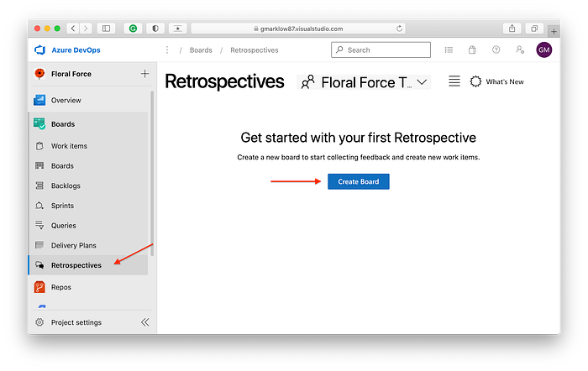Open the Floral Force project name
This screenshot has height=371, width=588.
[71, 74]
